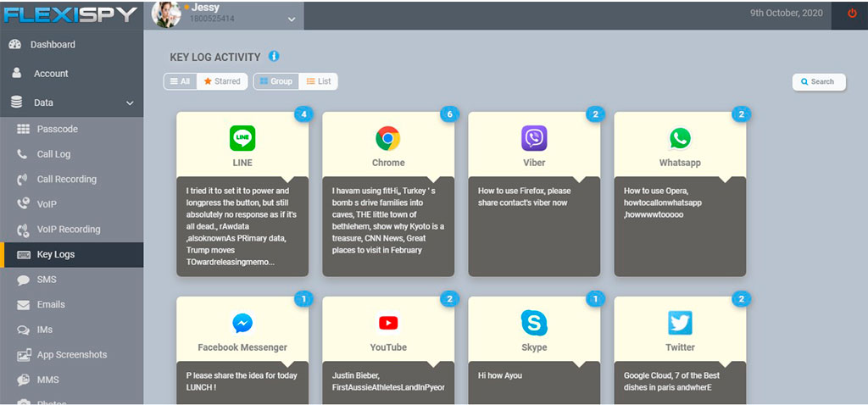Viewport: 868px width, 405px height.
Task: Click the date 9th October, 2020
Action: click(786, 14)
